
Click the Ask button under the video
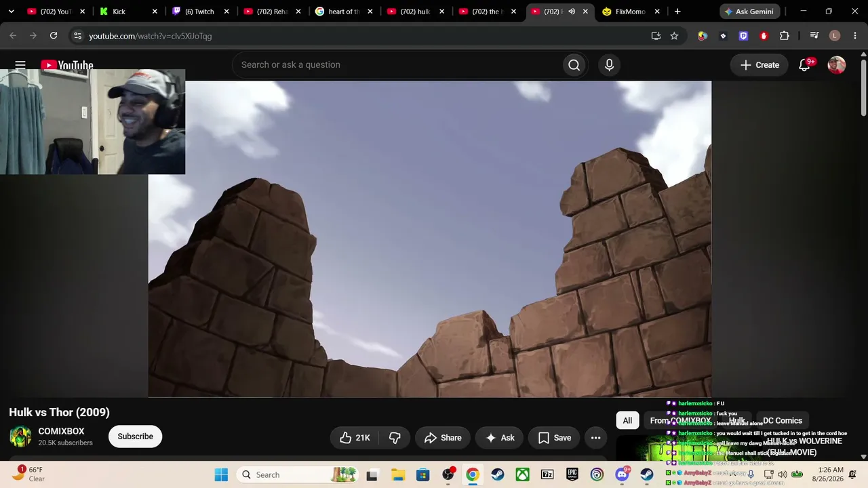pyautogui.click(x=500, y=438)
